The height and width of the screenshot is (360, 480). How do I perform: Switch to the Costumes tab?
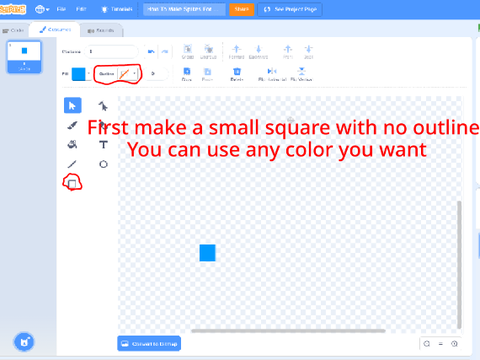[55, 30]
